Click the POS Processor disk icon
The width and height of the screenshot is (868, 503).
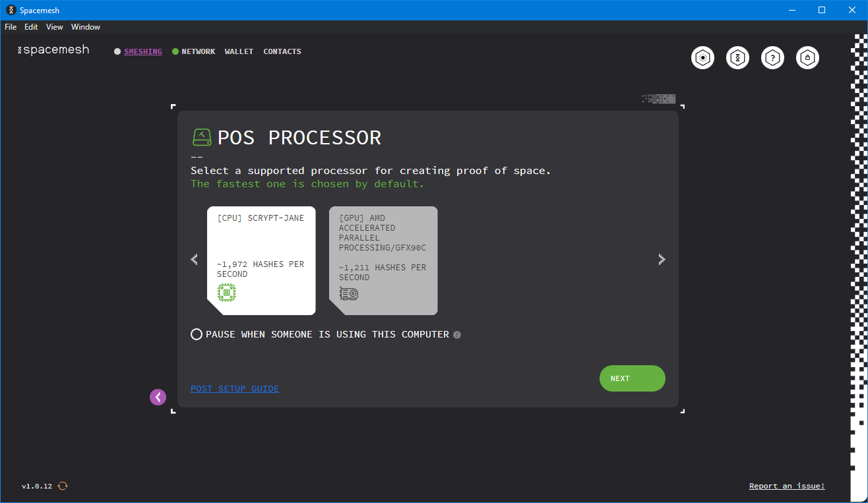pos(202,137)
